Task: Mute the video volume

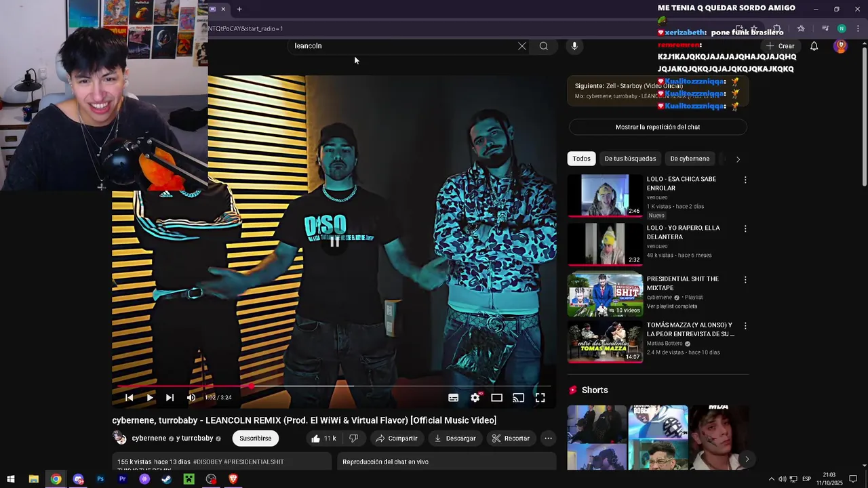Action: coord(191,398)
